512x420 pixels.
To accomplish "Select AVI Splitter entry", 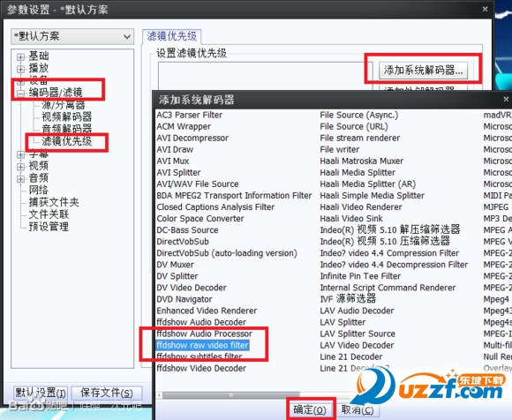I will coord(178,172).
